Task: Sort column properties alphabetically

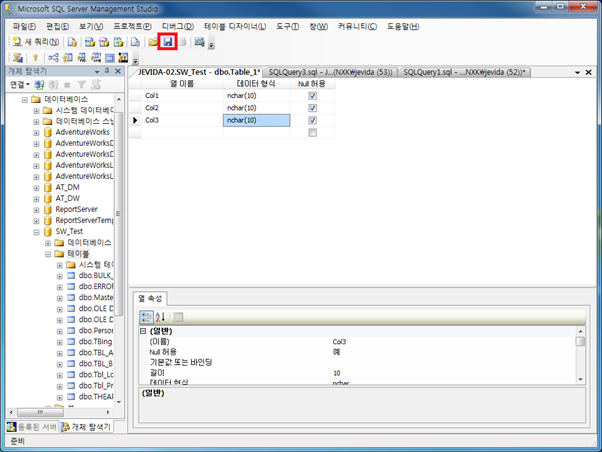Action: click(x=160, y=317)
